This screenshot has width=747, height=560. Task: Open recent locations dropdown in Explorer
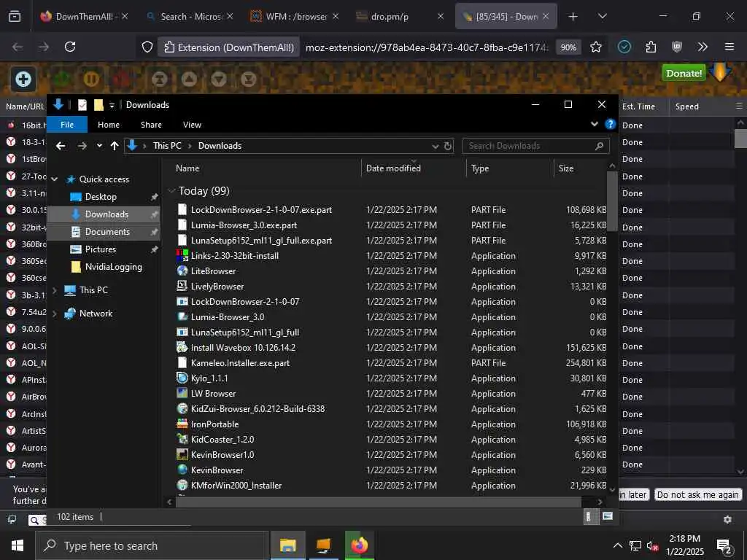tap(99, 146)
